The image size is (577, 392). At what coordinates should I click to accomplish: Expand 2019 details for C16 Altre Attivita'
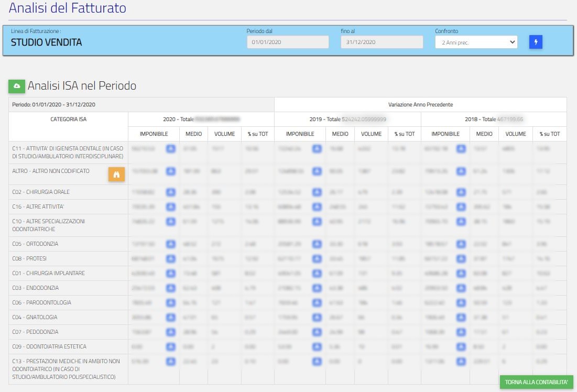coord(317,207)
